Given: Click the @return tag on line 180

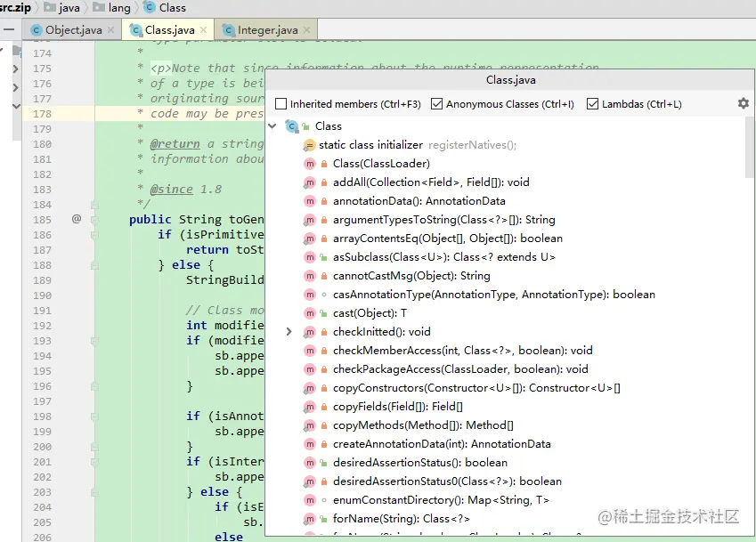Looking at the screenshot, I should (x=175, y=144).
